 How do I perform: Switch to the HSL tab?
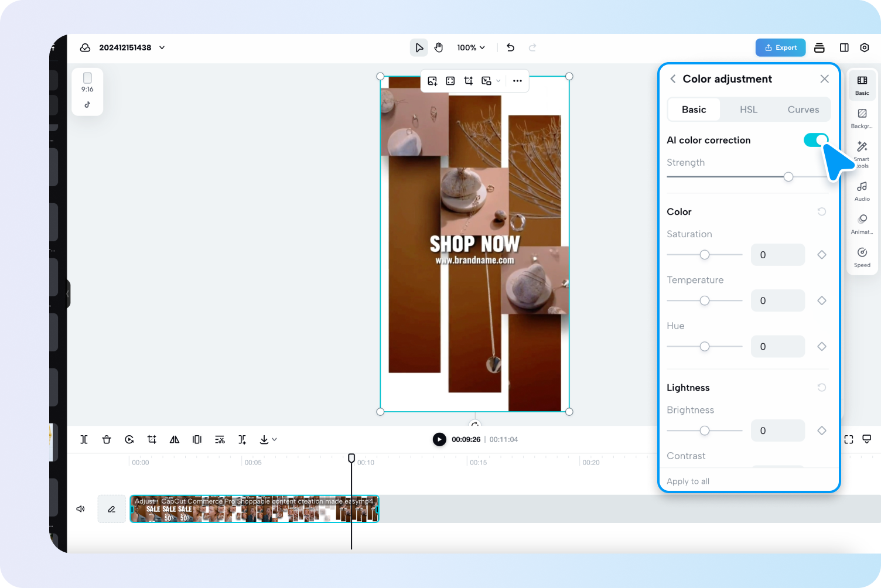pos(749,110)
